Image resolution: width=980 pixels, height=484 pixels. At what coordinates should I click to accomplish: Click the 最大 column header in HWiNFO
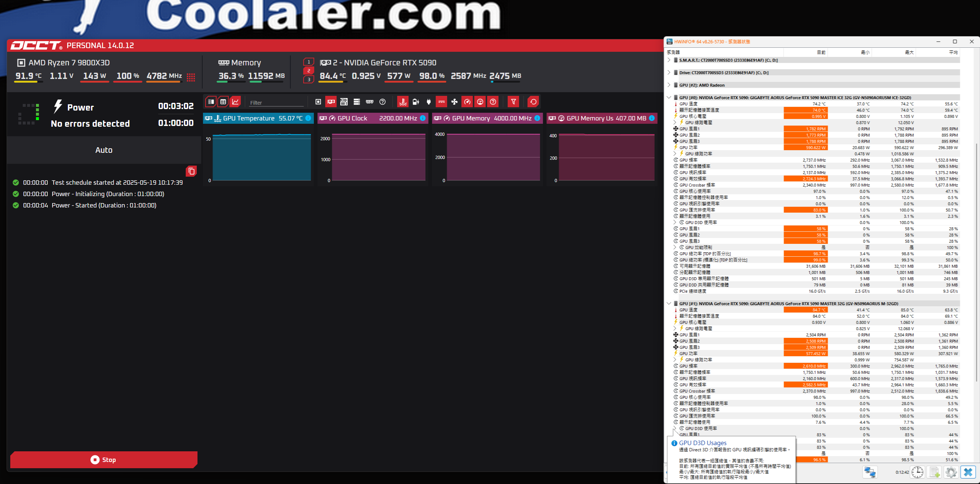point(893,52)
